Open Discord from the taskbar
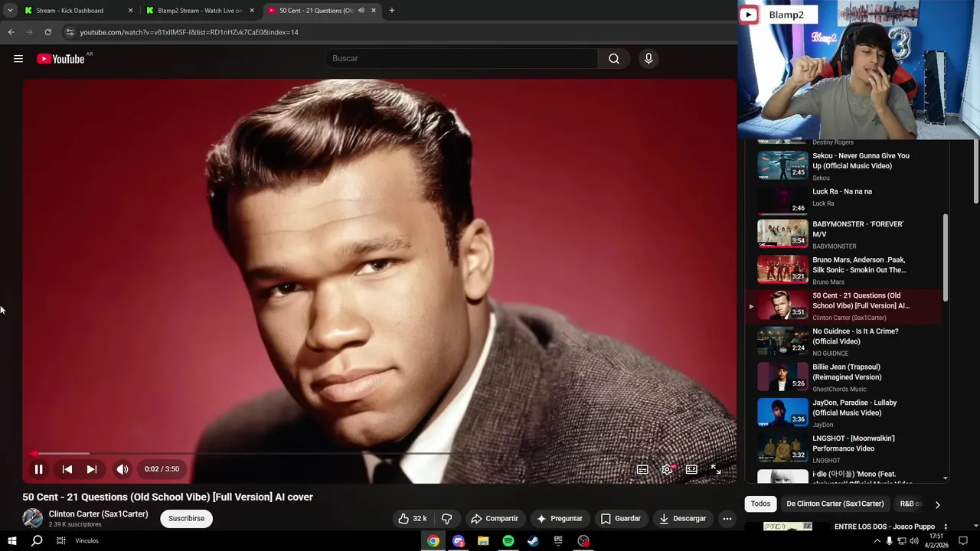Viewport: 980px width, 551px height. pos(459,541)
